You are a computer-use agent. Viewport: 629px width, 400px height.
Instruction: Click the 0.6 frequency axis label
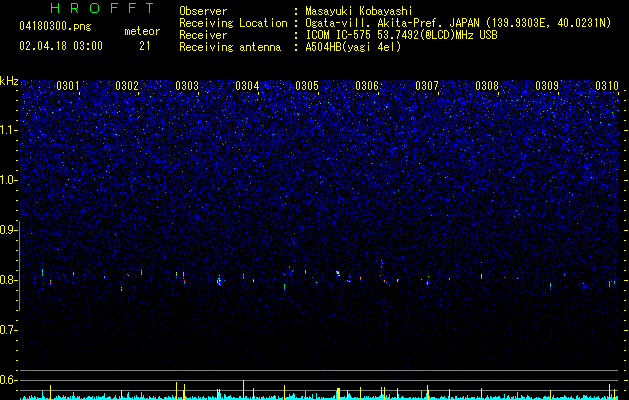point(8,380)
